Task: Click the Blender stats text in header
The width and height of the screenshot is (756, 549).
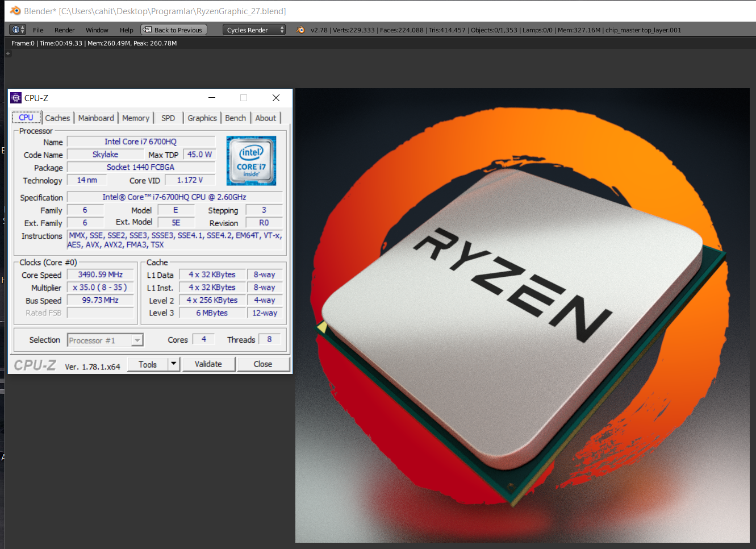Action: pos(496,30)
